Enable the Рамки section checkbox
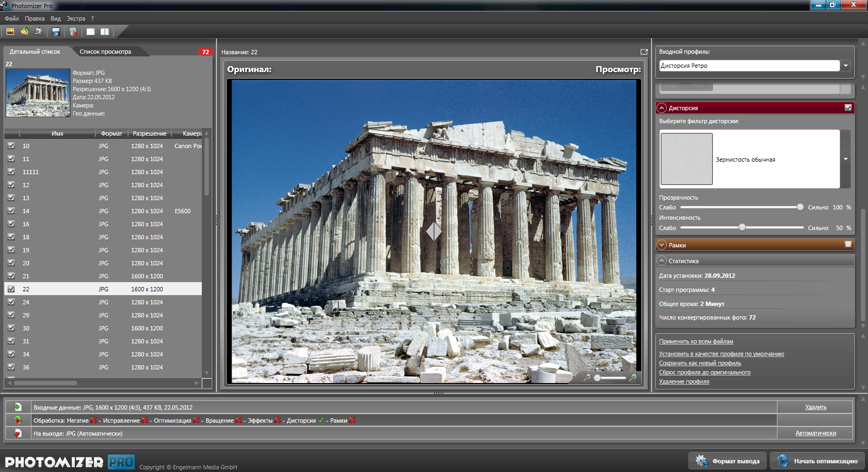Screen dimensions: 868x472 (x=848, y=245)
